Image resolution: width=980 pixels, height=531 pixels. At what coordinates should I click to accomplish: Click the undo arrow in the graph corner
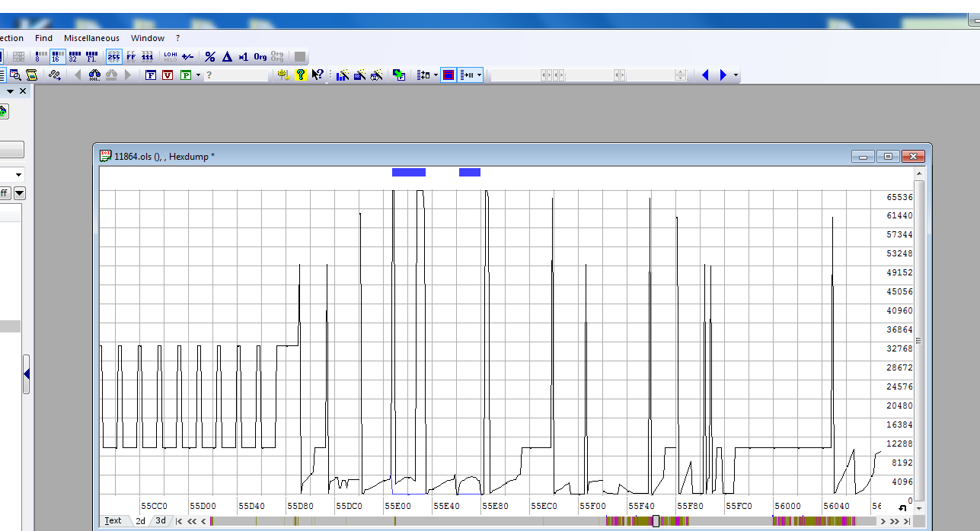click(x=903, y=508)
